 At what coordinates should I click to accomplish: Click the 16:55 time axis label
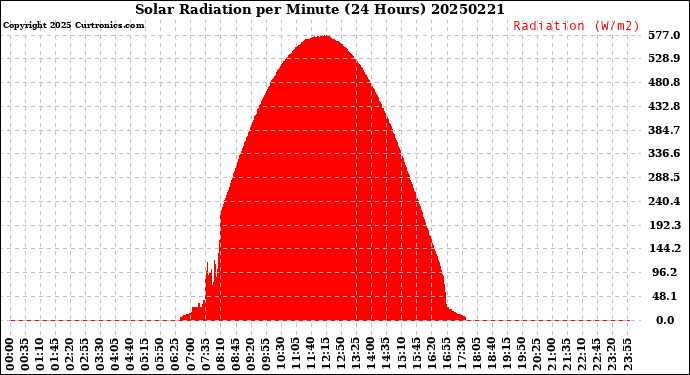446,355
